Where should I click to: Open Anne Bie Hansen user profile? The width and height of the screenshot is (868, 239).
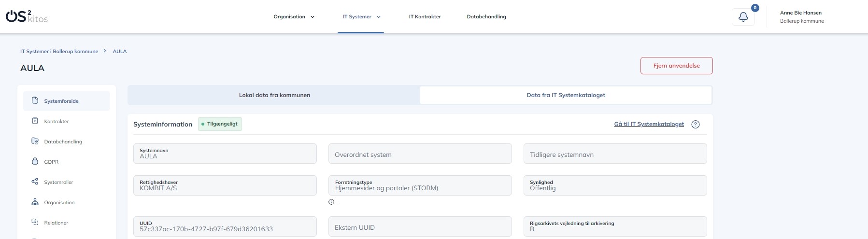click(802, 17)
